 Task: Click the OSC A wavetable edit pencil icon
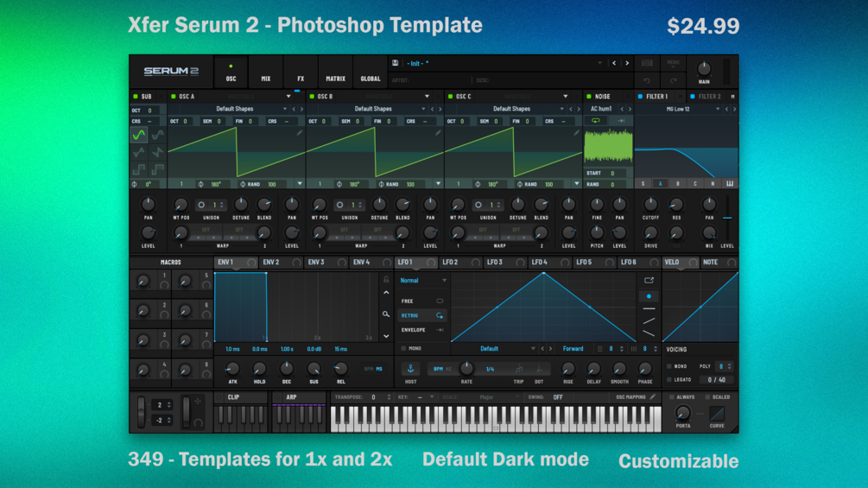coord(300,133)
